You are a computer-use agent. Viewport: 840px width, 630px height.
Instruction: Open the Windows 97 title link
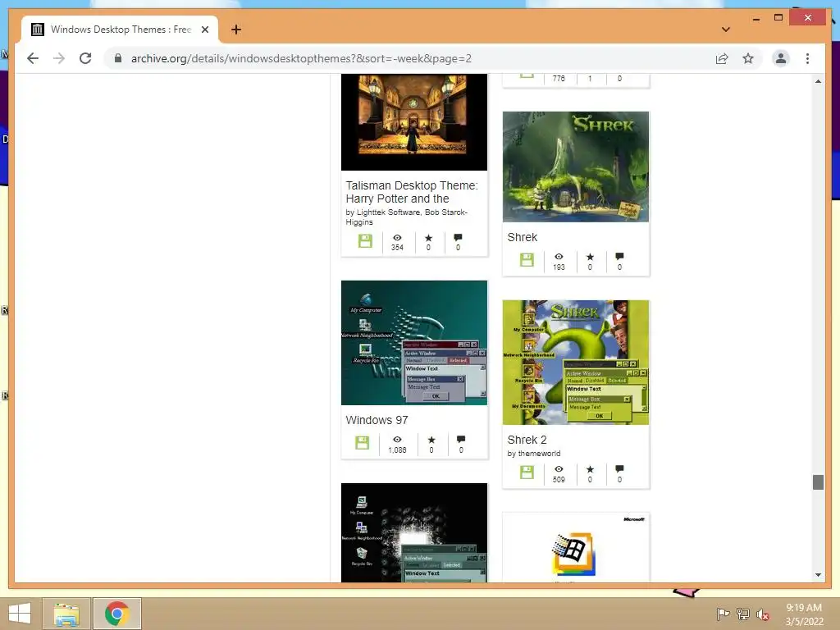point(377,420)
